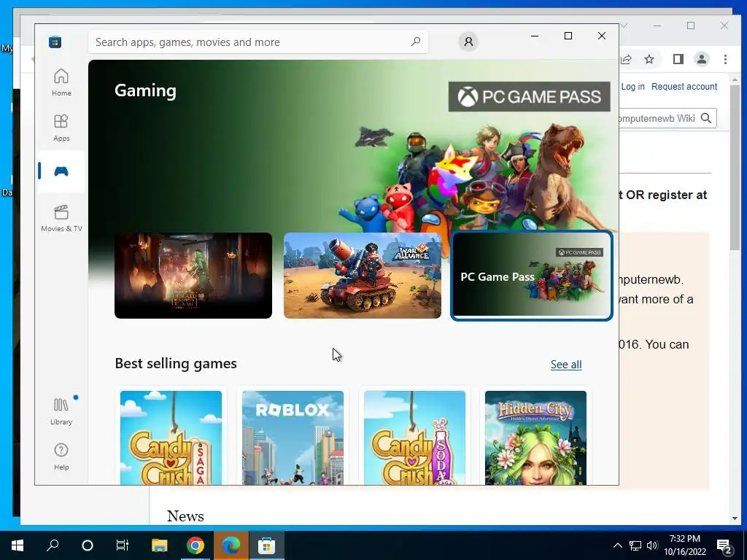Open the Candy Crush Saga game tile
Viewport: 747px width, 560px height.
pyautogui.click(x=171, y=437)
